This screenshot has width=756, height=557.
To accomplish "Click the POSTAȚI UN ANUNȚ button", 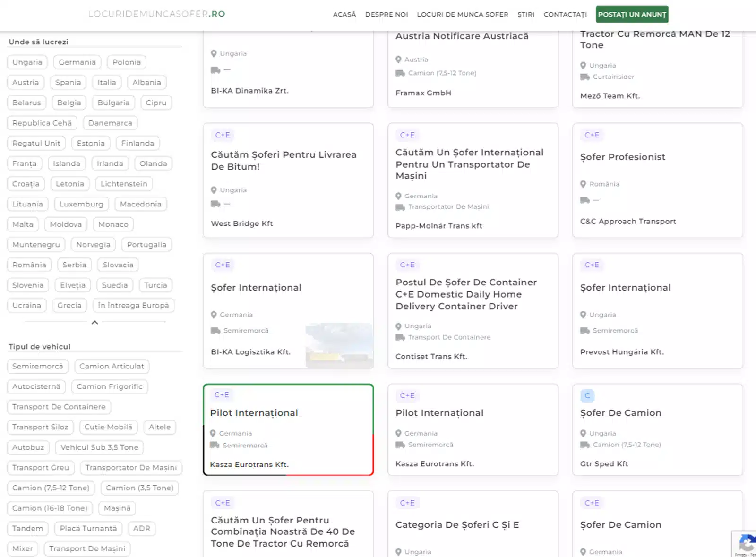I will (632, 14).
